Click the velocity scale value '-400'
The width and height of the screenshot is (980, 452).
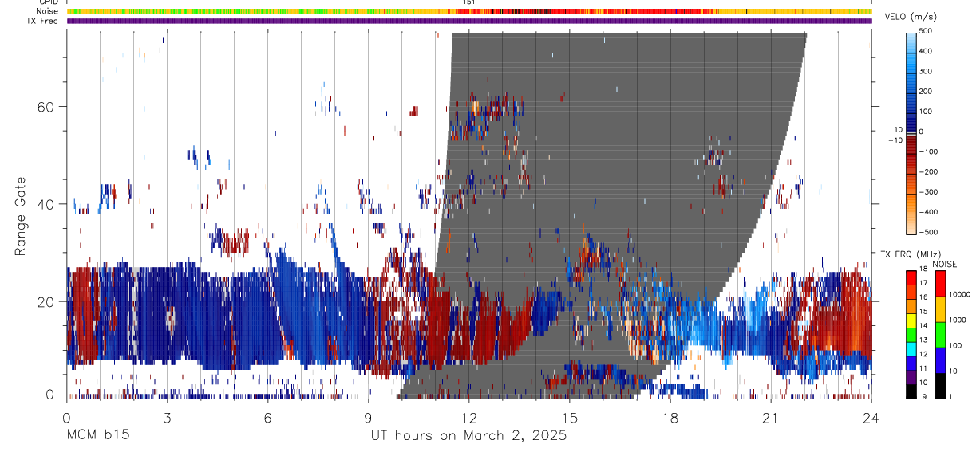(930, 212)
